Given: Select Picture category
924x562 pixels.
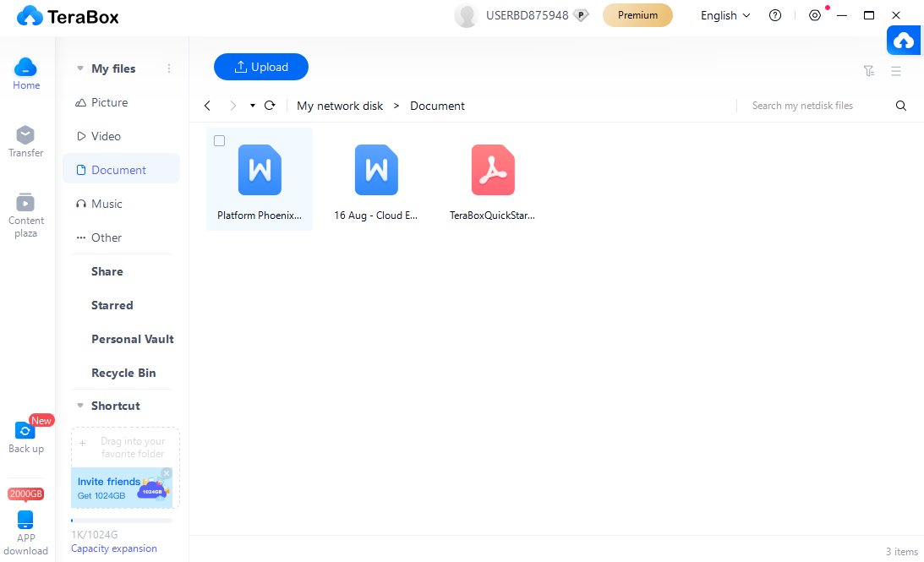Looking at the screenshot, I should 121,102.
